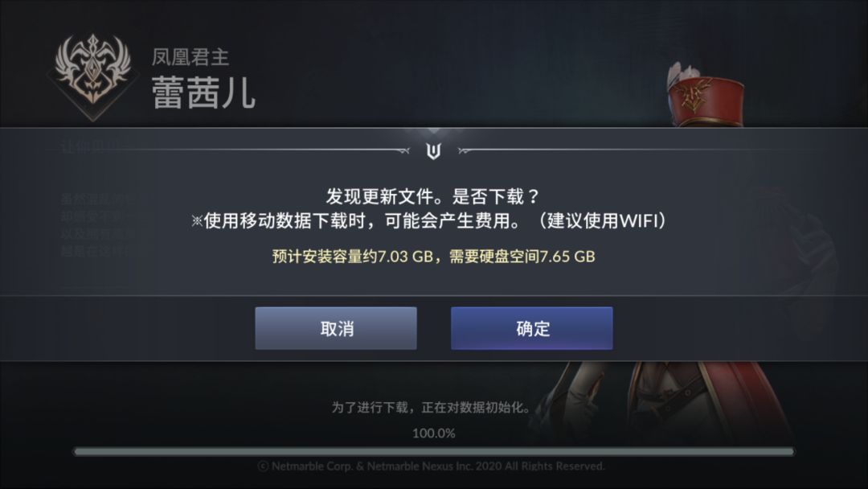Image resolution: width=868 pixels, height=489 pixels.
Task: Click the Netmarble copyright notice
Action: (432, 466)
